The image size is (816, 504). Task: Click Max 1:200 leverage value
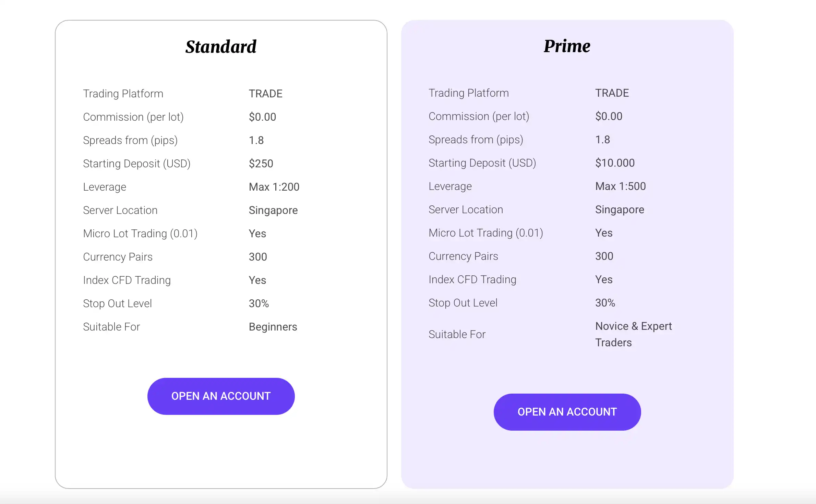pyautogui.click(x=274, y=187)
